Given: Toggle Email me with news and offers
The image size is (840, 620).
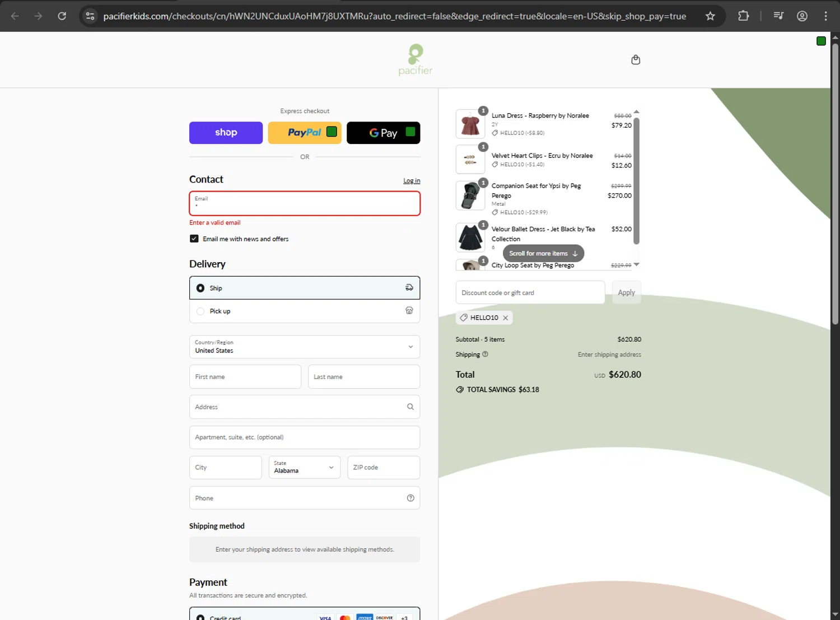Looking at the screenshot, I should [194, 239].
